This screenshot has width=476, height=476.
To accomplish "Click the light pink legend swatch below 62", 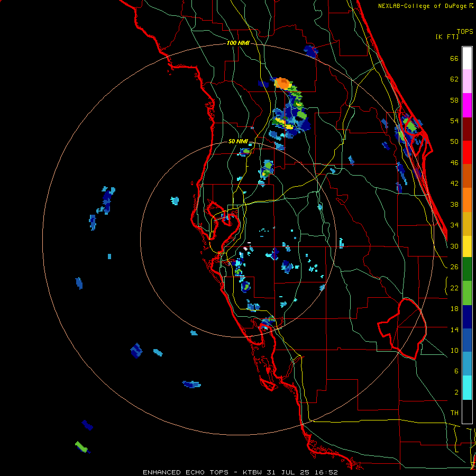I will click(467, 81).
